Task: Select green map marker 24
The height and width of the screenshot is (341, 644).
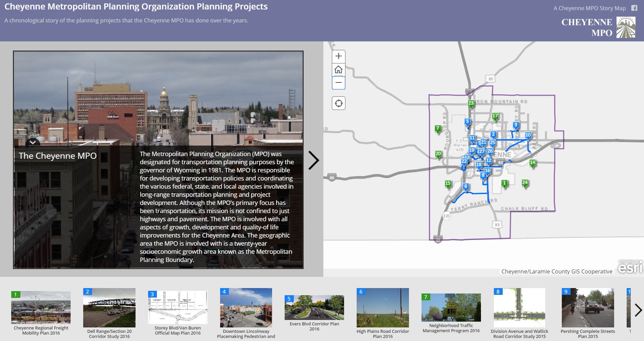Action: click(x=525, y=183)
